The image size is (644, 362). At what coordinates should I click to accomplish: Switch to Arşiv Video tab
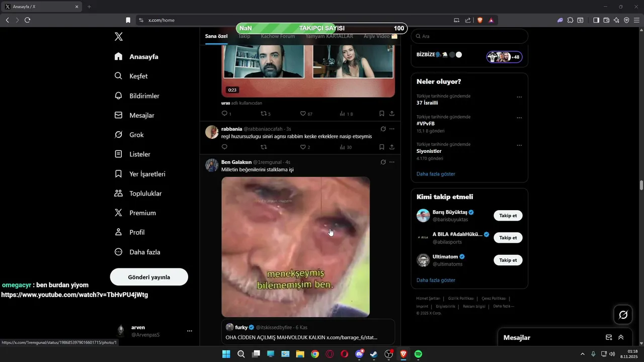point(380,36)
